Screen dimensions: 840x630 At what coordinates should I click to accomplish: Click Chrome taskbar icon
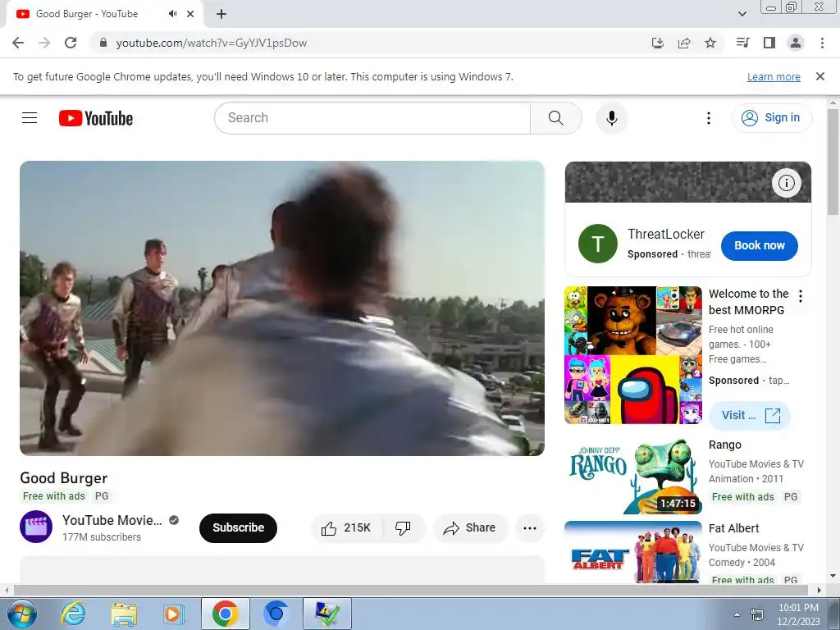pos(225,614)
